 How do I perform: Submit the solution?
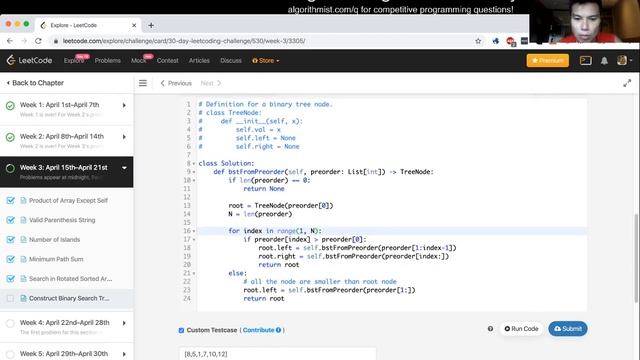point(568,329)
